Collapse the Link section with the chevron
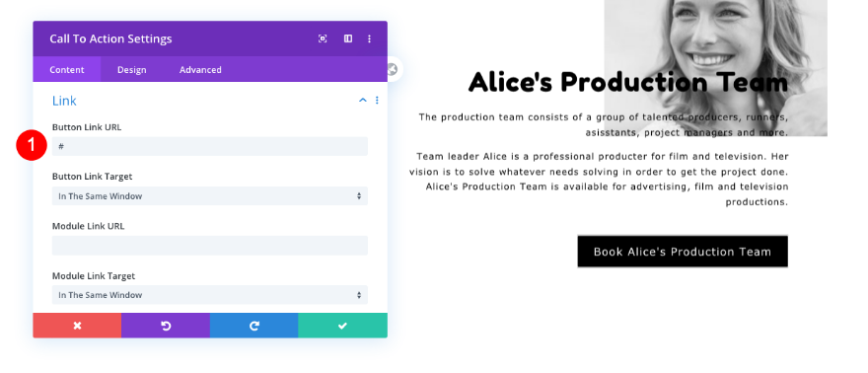This screenshot has width=868, height=373. 363,101
